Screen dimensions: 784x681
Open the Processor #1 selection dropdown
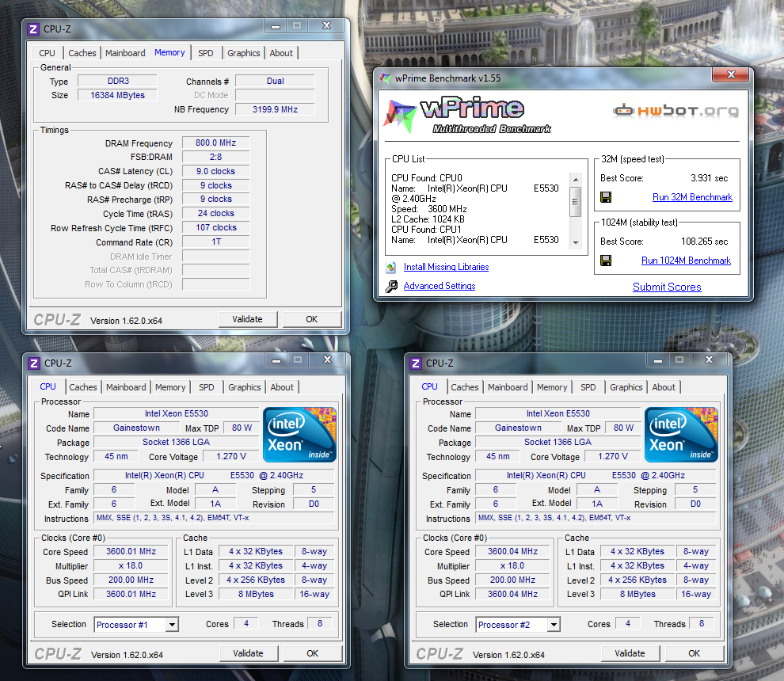click(x=172, y=625)
